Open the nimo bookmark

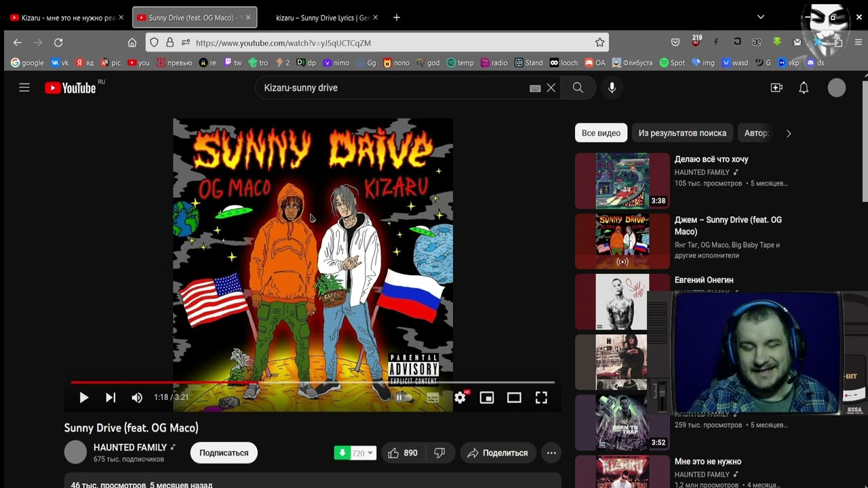(336, 62)
